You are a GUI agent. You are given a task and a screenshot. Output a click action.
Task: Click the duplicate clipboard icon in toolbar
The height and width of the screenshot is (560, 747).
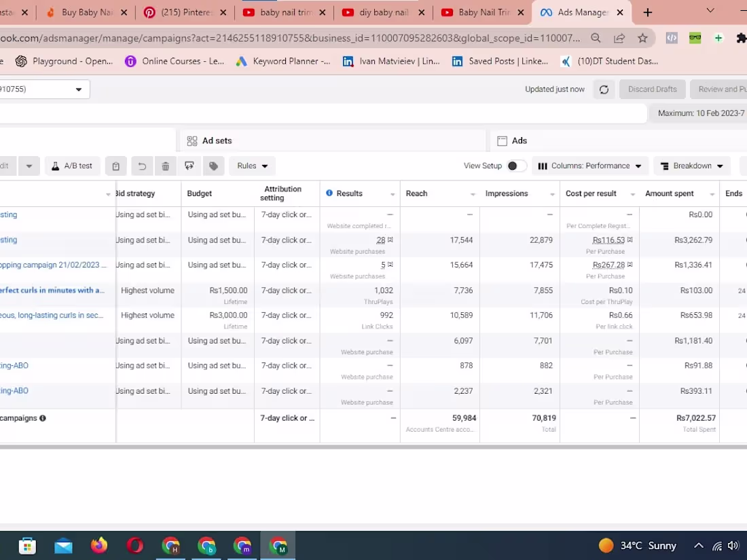tap(115, 166)
